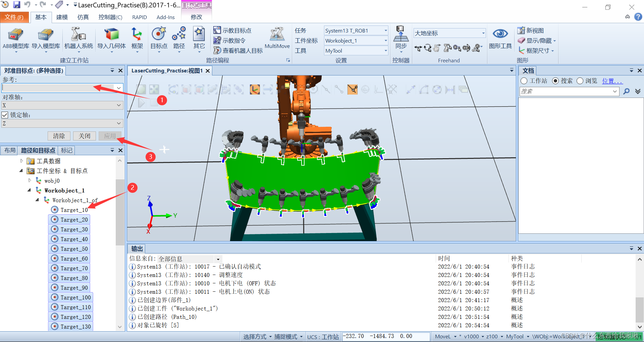Image resolution: width=644 pixels, height=342 pixels.
Task: Open the MultiMove tool
Action: point(277,38)
